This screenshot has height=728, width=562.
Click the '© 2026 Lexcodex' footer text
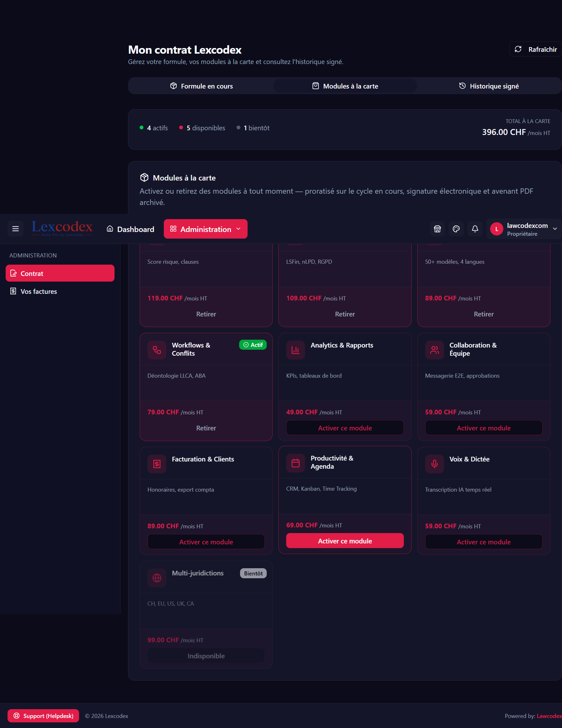pyautogui.click(x=107, y=716)
